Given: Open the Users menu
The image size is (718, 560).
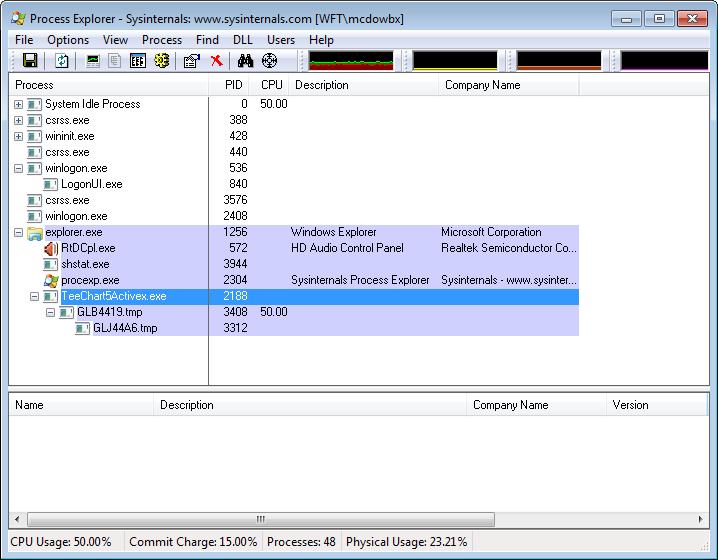Looking at the screenshot, I should point(281,40).
